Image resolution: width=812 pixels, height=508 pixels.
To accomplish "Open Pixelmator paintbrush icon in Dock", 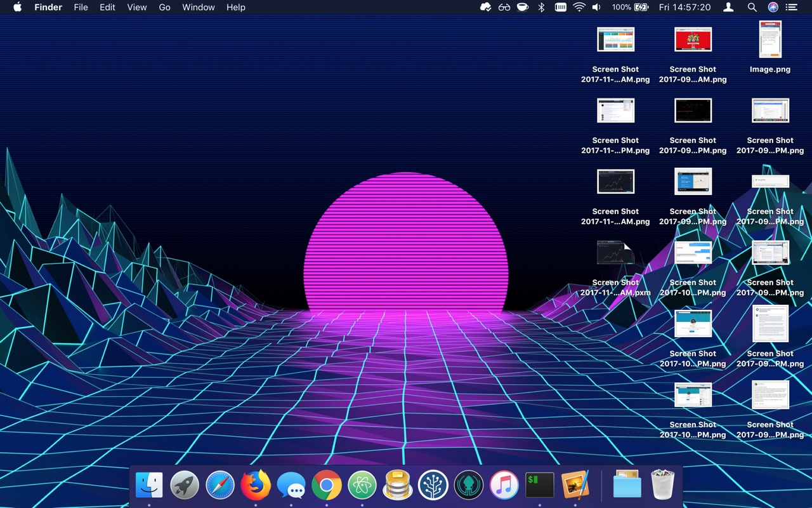I will [575, 486].
